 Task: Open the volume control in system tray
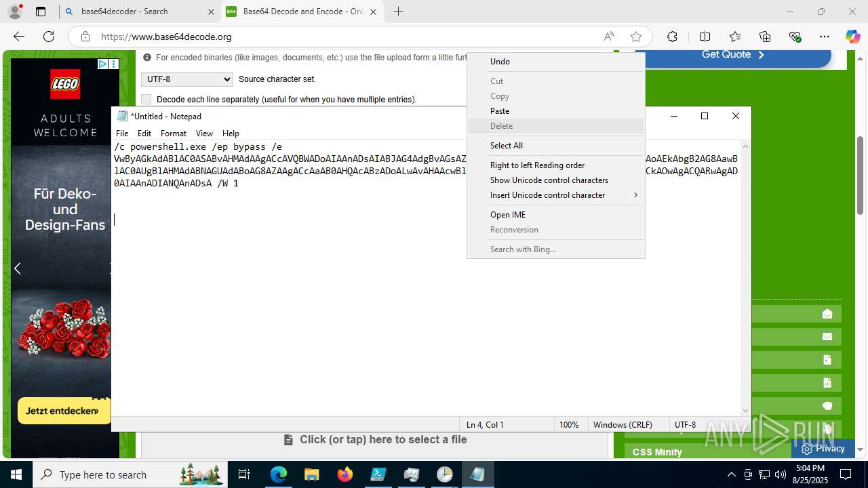780,474
